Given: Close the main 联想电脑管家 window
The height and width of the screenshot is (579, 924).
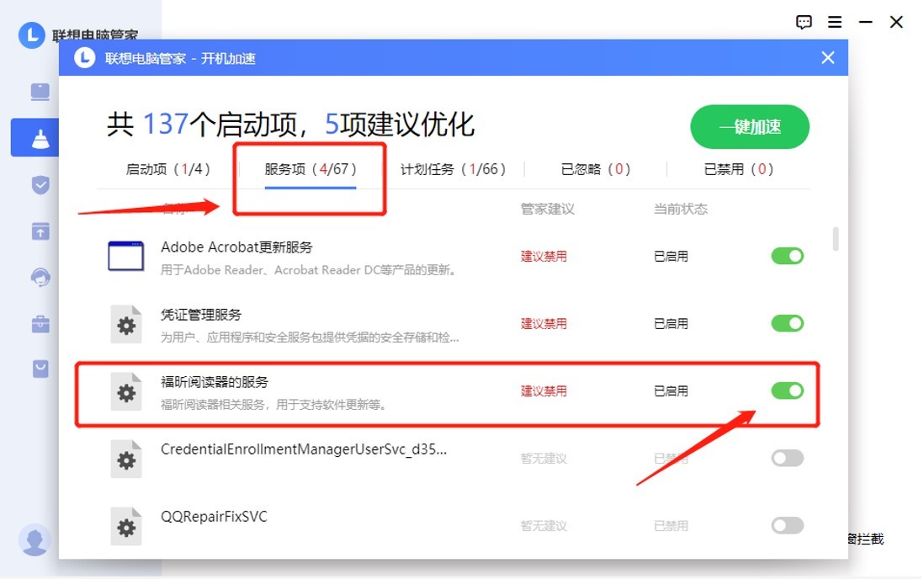Looking at the screenshot, I should pos(896,23).
